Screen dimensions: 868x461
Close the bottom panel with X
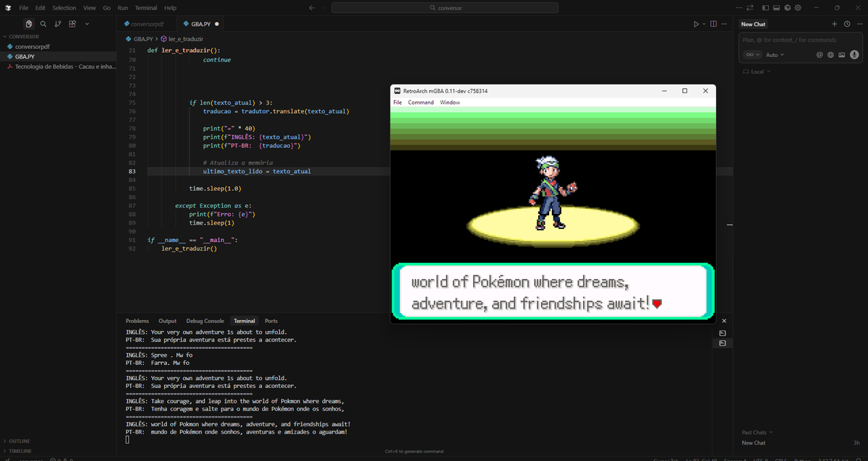[x=724, y=321]
